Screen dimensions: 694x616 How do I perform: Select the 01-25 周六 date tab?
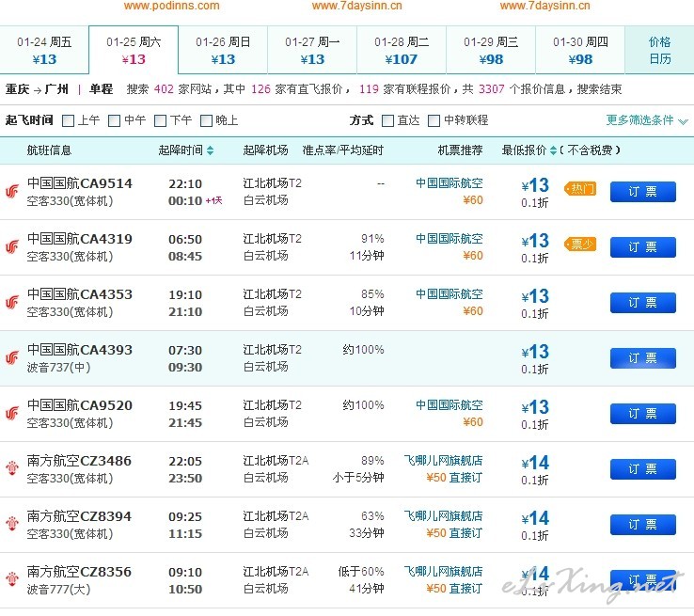[x=134, y=50]
